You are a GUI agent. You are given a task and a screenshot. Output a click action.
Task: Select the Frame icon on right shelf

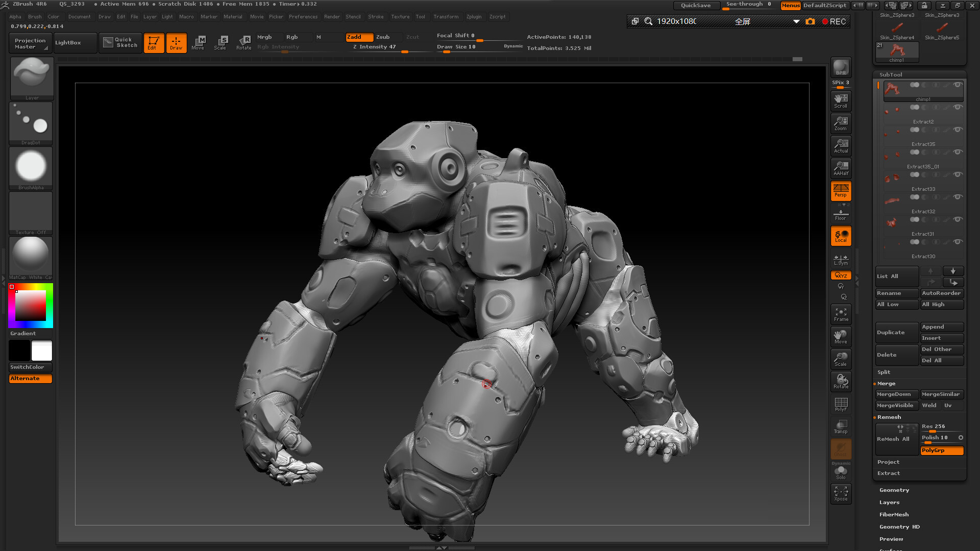841,314
